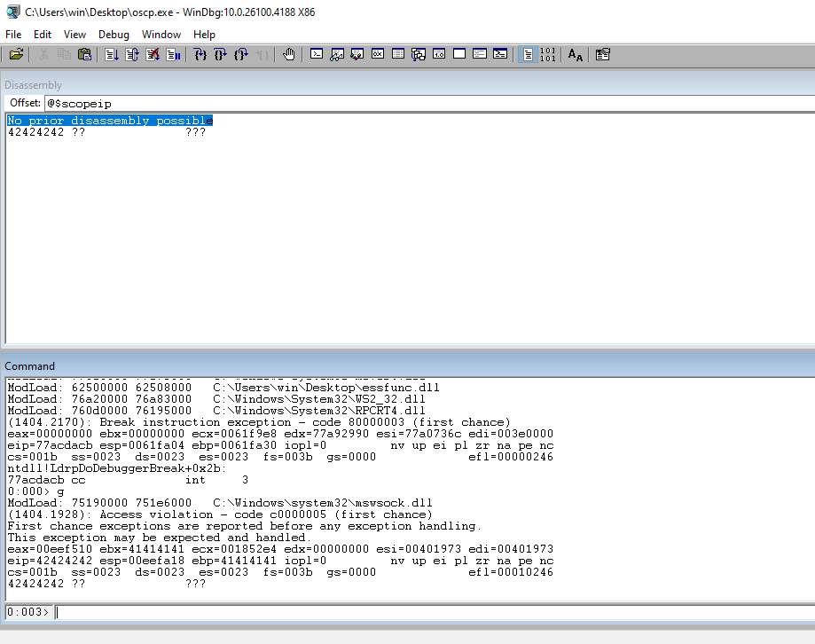Click the Step Into icon

pyautogui.click(x=200, y=55)
